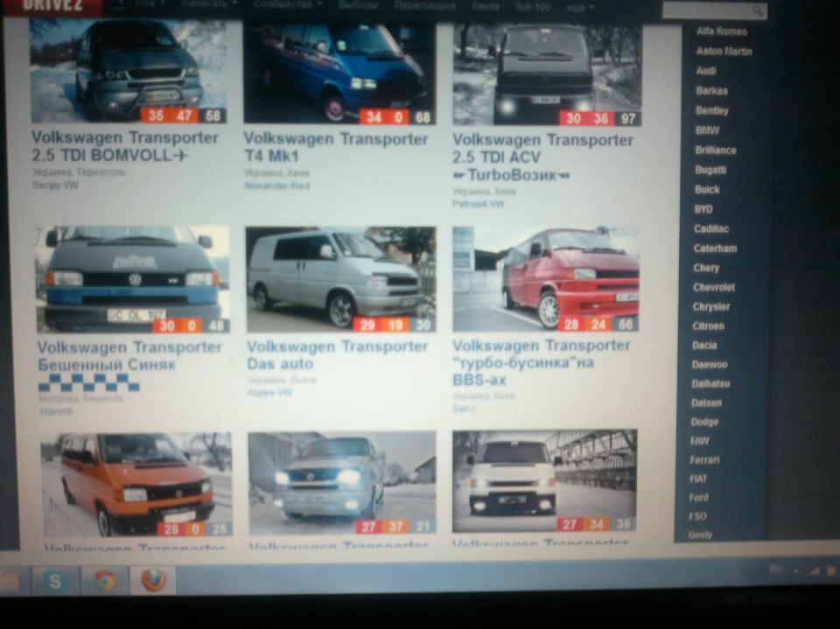This screenshot has width=840, height=629.
Task: Select Brilliance in brand list
Action: pyautogui.click(x=715, y=150)
